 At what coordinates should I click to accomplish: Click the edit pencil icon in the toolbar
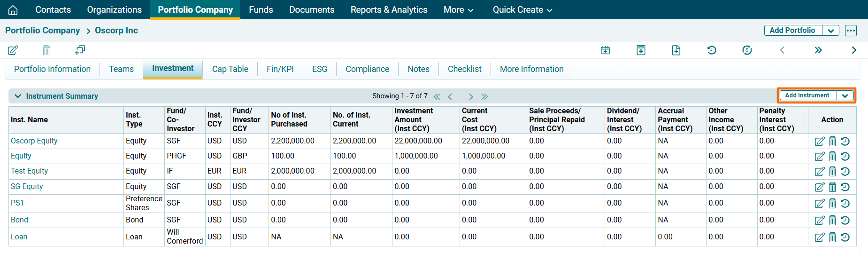tap(13, 50)
